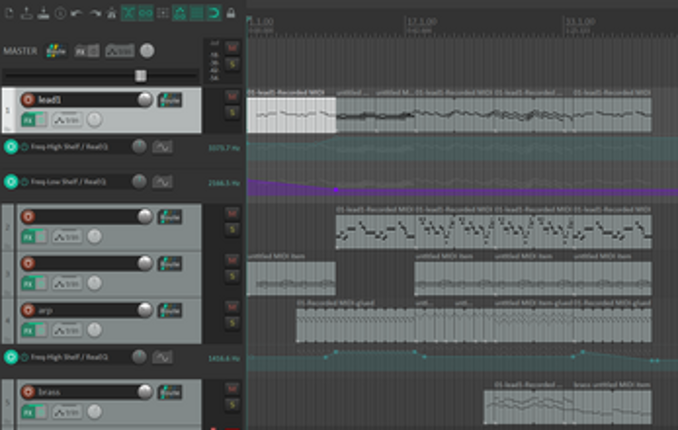678x430 pixels.
Task: Mute track 3
Action: click(x=232, y=260)
